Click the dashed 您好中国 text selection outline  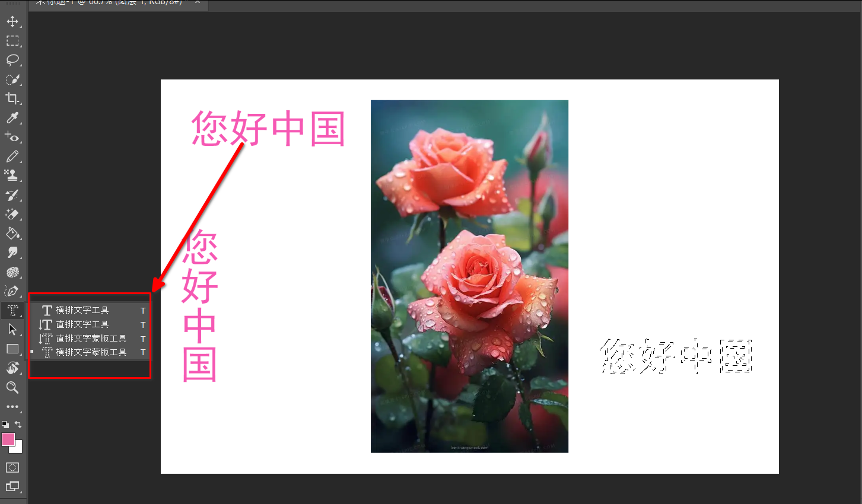tap(676, 356)
